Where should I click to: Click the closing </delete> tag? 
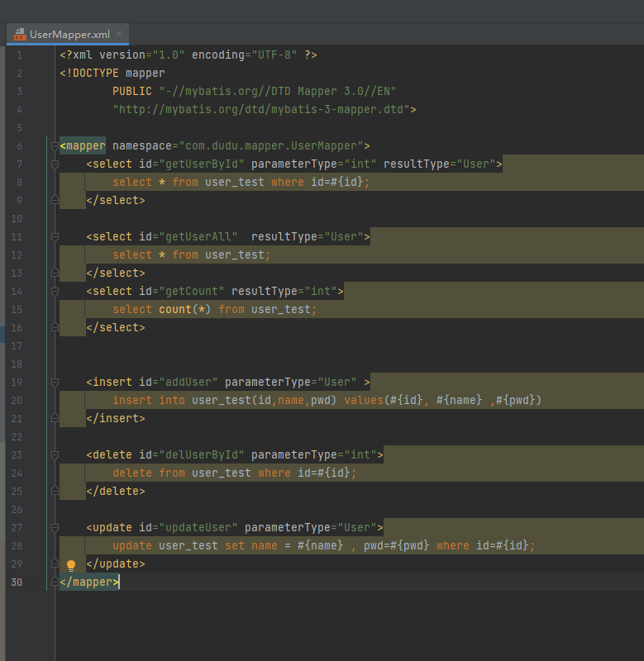pos(116,491)
